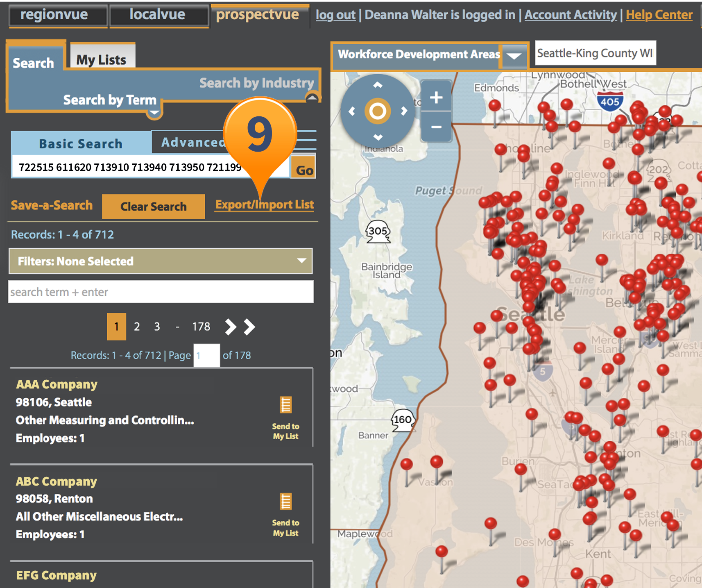Open Export/Import List link
Screen dimensions: 702x588
(265, 204)
